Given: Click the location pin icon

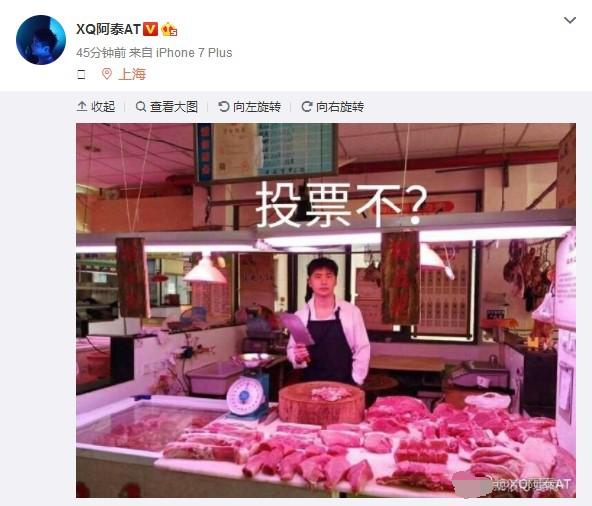Looking at the screenshot, I should (x=107, y=74).
